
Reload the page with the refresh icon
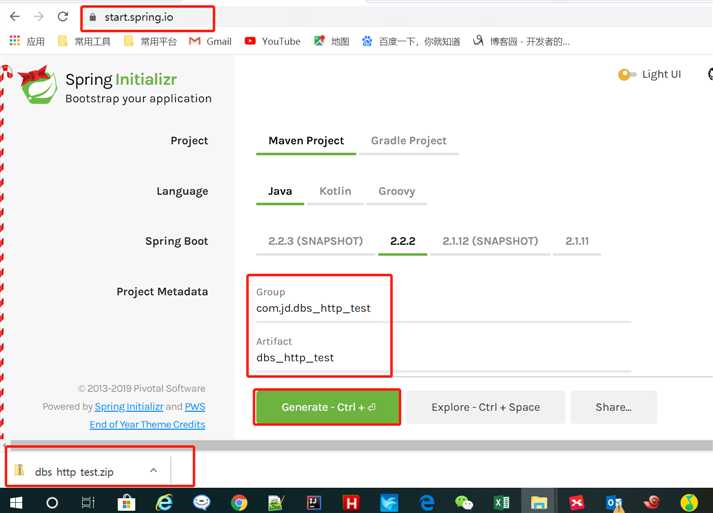[x=63, y=17]
